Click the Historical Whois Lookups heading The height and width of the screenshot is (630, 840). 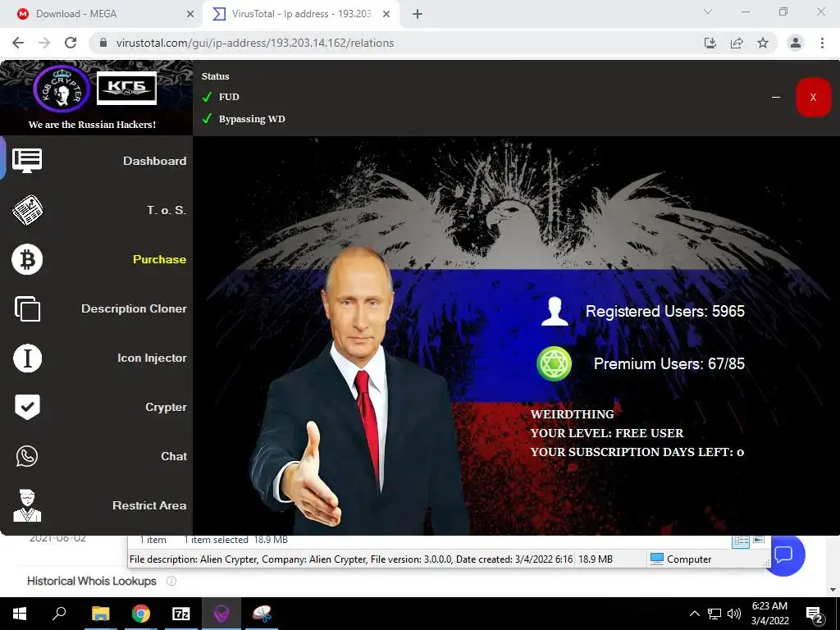tap(92, 581)
